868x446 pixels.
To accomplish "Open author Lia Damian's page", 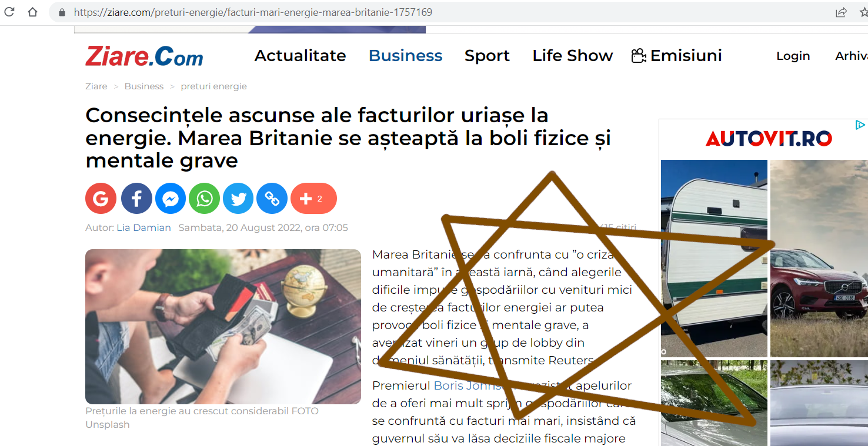I will coord(143,227).
